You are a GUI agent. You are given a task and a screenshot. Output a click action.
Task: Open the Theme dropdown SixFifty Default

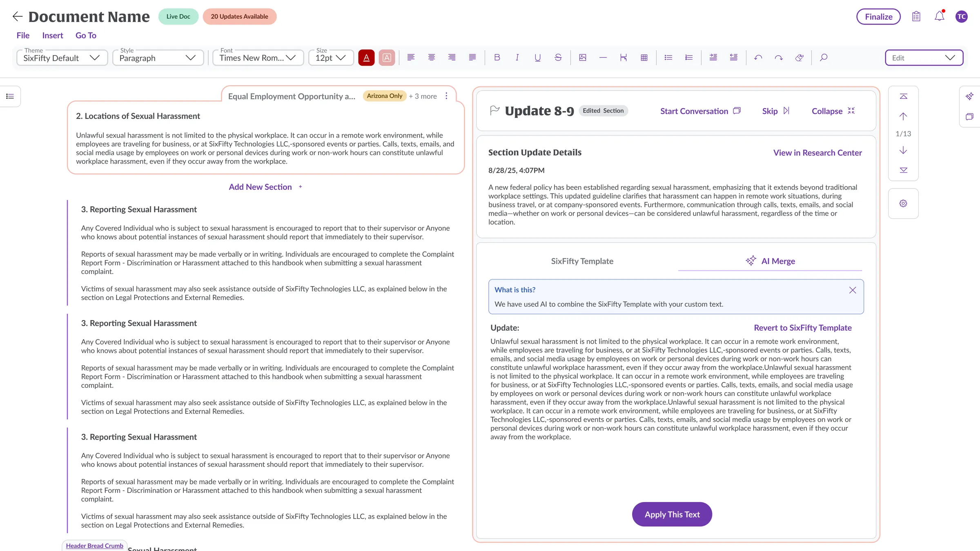[x=62, y=58]
